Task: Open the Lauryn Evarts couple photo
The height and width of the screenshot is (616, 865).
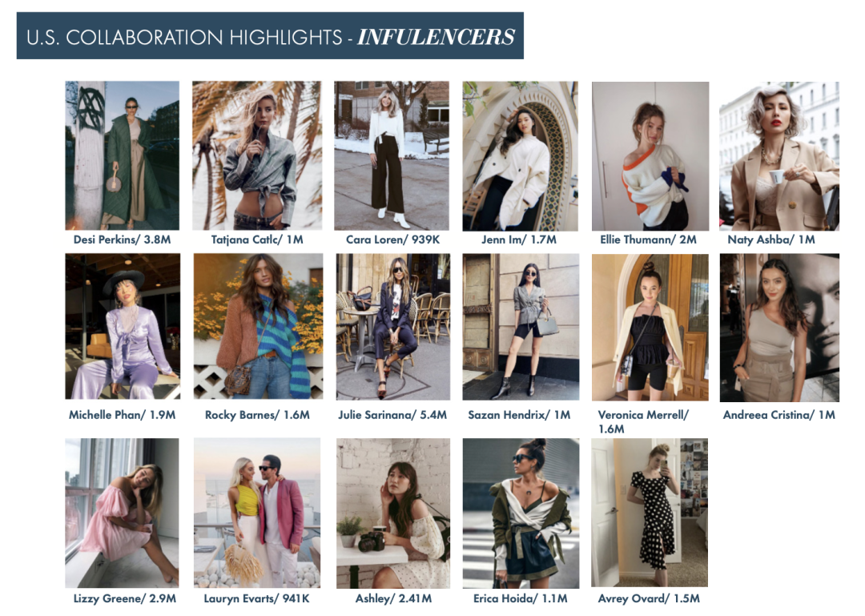Action: (257, 513)
